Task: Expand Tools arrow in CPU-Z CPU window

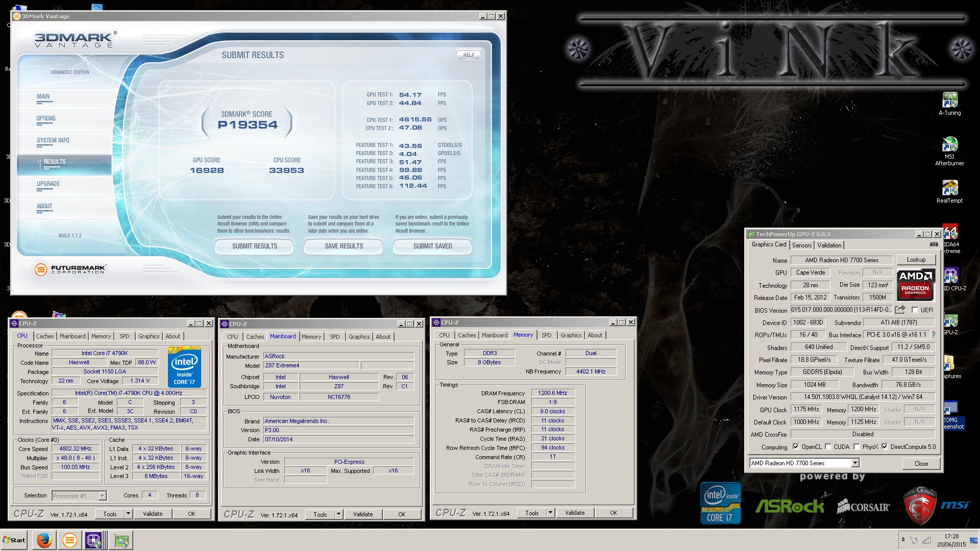Action: 129,514
